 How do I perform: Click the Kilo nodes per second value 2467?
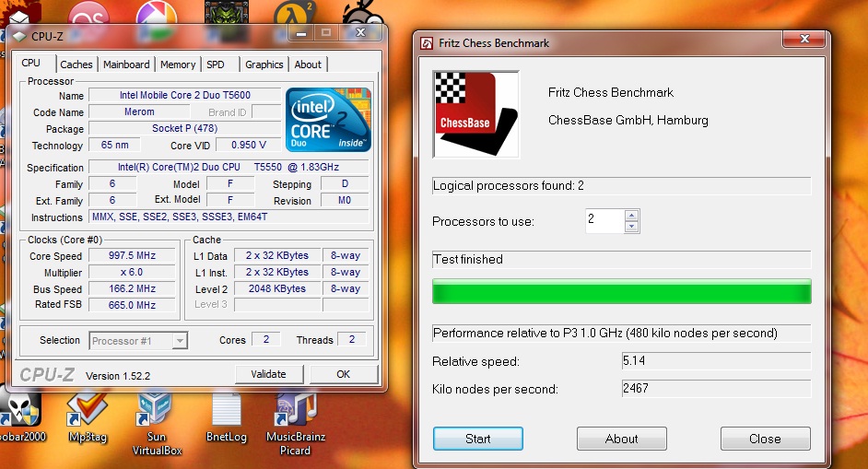pyautogui.click(x=716, y=389)
